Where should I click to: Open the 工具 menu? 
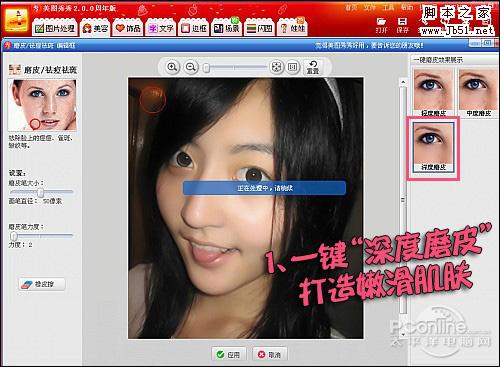pyautogui.click(x=388, y=7)
